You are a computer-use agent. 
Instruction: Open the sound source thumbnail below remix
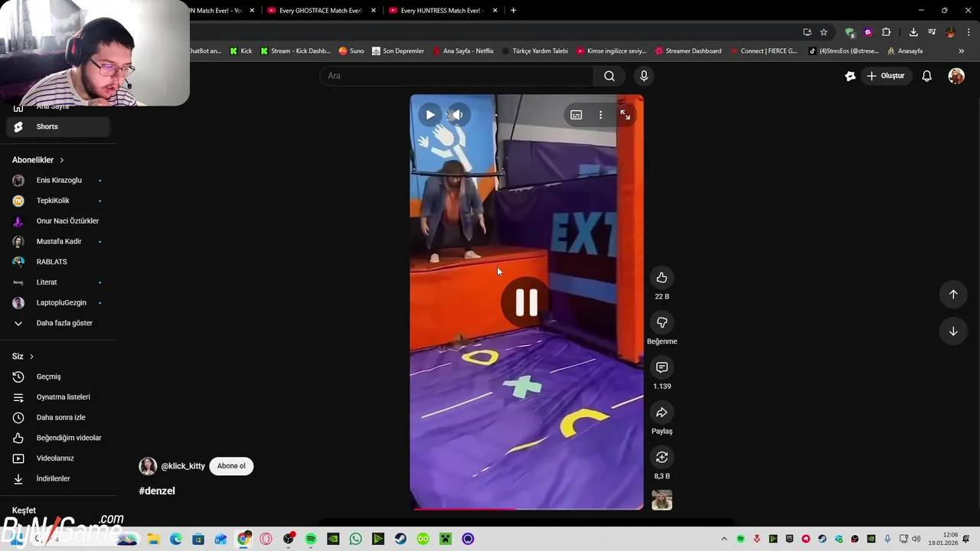pyautogui.click(x=662, y=500)
